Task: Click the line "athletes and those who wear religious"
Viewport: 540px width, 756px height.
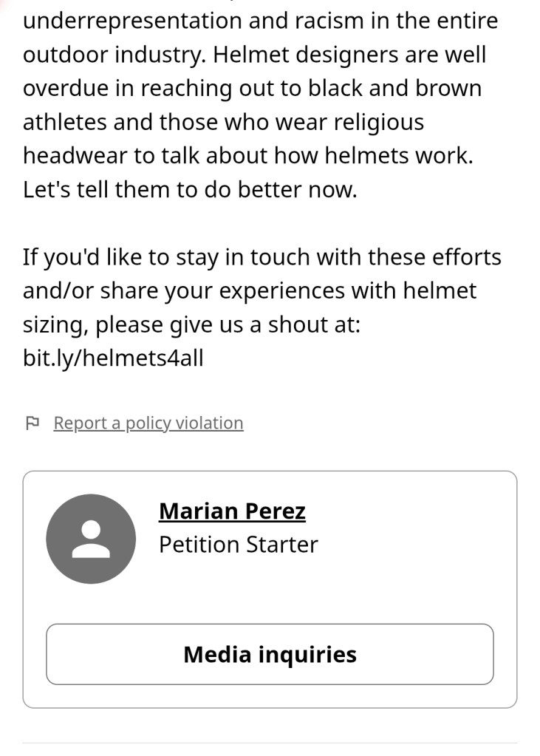Action: [x=223, y=122]
